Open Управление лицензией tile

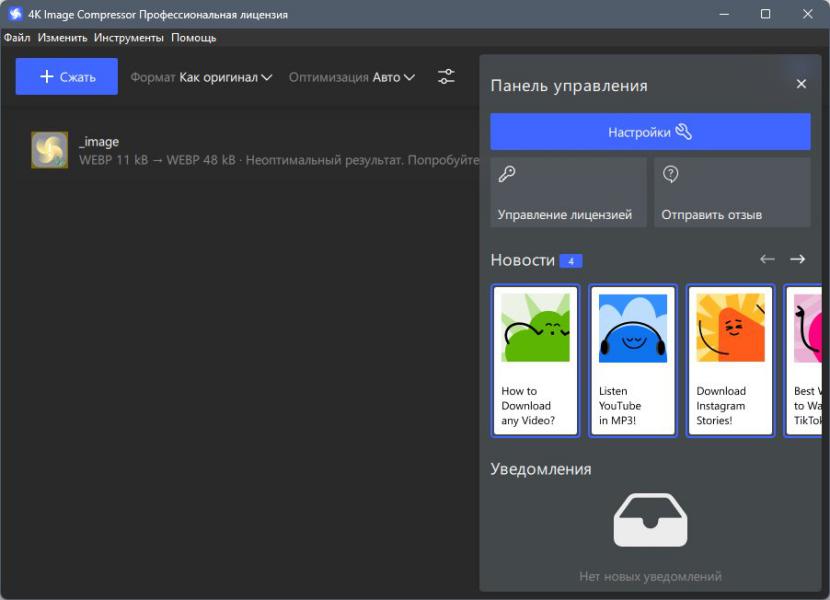(568, 192)
